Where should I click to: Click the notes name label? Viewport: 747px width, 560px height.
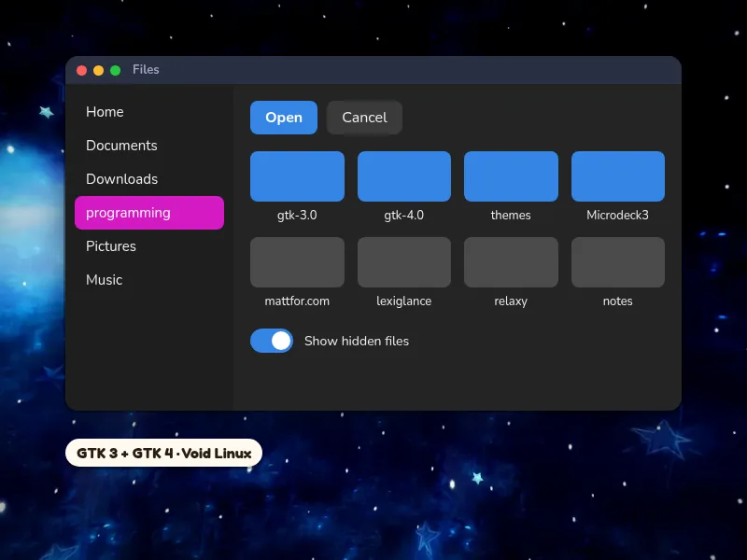(618, 301)
